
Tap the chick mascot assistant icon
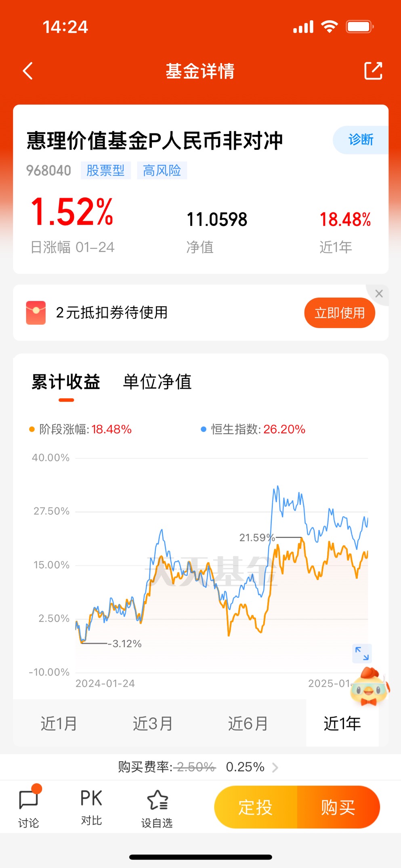(x=370, y=686)
